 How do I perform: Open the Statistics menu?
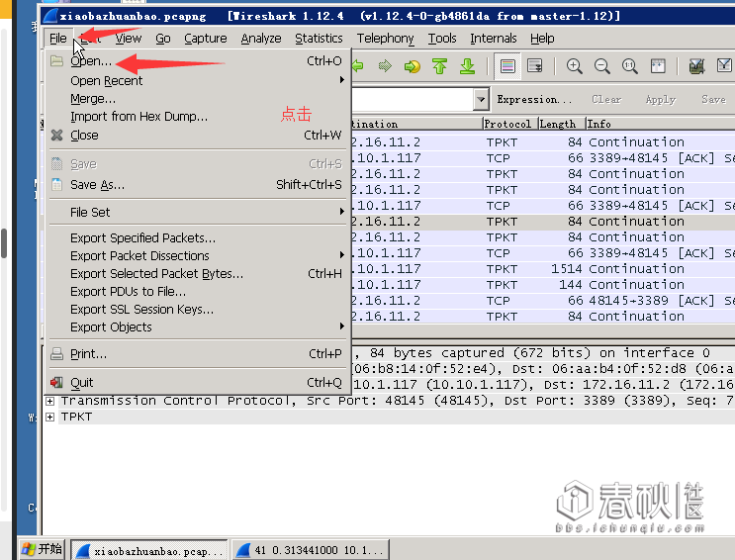tap(319, 39)
